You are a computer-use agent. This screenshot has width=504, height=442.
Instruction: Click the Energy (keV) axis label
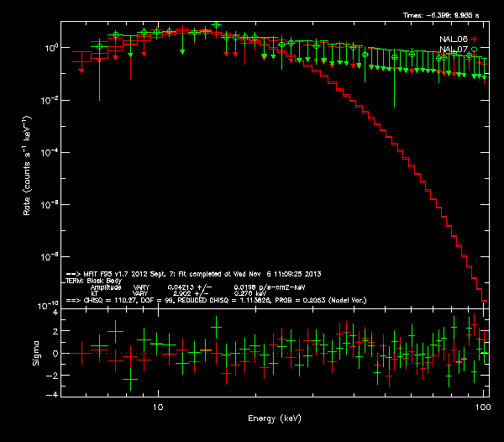pyautogui.click(x=276, y=418)
